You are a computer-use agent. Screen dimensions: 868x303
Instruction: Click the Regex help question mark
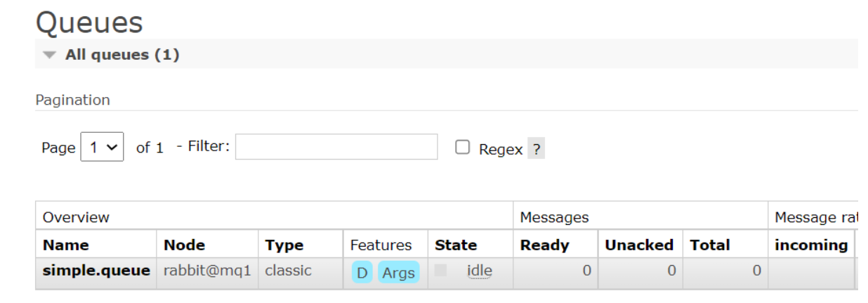536,149
